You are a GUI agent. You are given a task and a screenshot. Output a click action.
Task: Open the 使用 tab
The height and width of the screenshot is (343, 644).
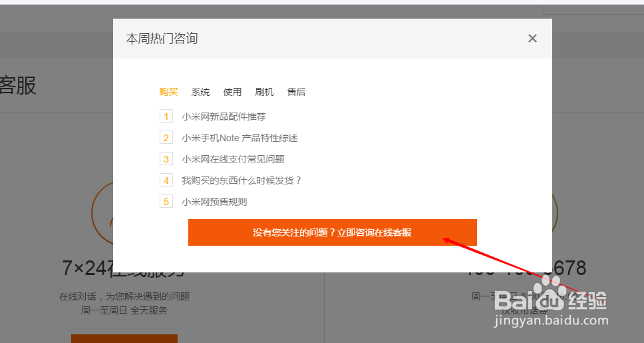232,92
